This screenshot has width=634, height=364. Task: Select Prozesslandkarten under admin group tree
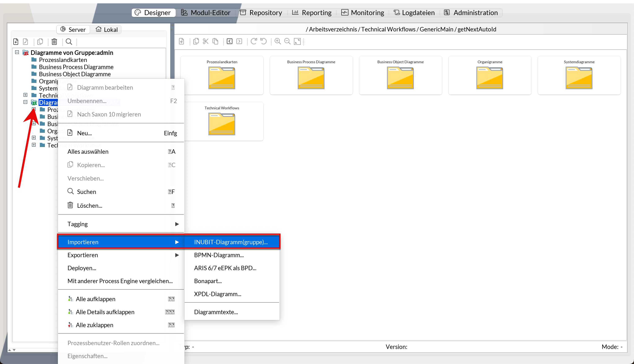(63, 60)
